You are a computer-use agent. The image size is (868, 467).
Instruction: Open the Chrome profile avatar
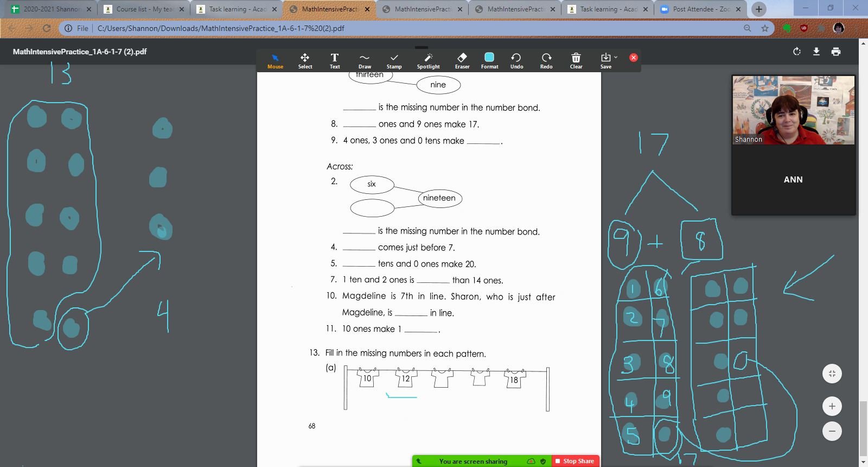click(x=839, y=28)
